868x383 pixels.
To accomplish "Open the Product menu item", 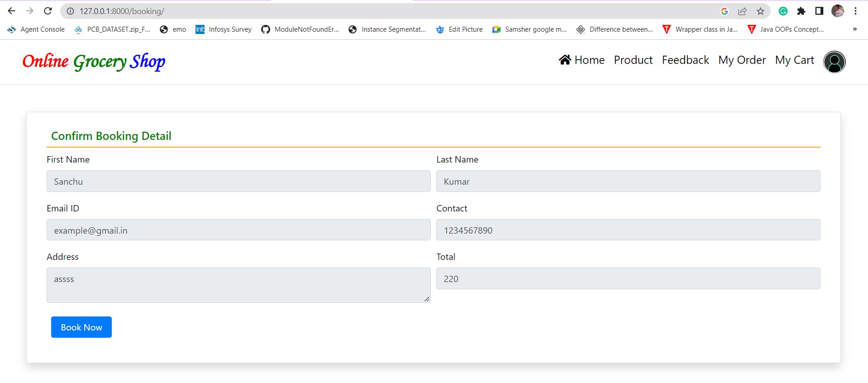I will click(633, 60).
